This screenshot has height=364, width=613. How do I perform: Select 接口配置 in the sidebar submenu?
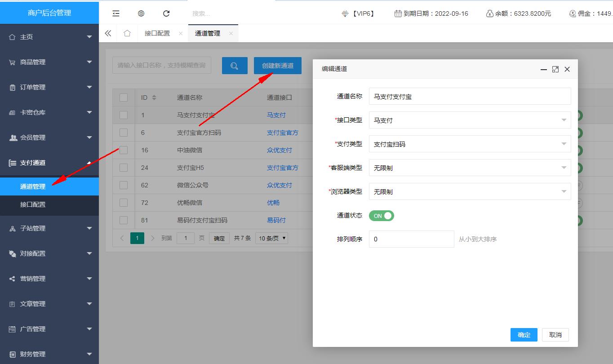[49, 204]
